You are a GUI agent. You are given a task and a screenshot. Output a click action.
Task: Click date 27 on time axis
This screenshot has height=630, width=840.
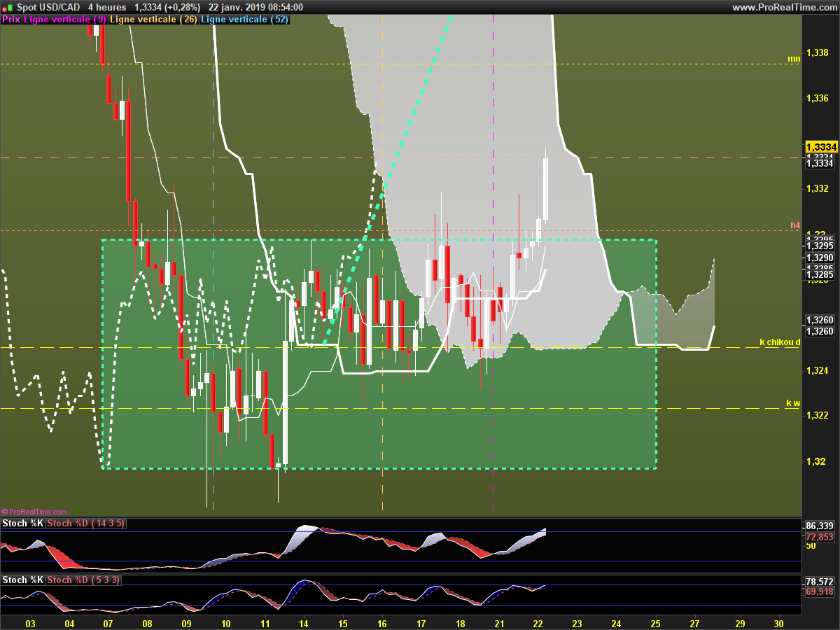pos(694,622)
